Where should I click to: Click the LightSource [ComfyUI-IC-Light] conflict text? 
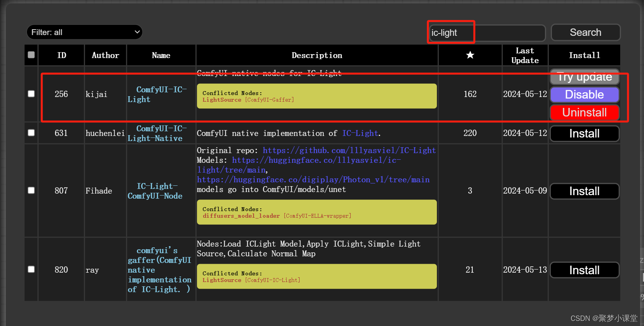pyautogui.click(x=251, y=280)
